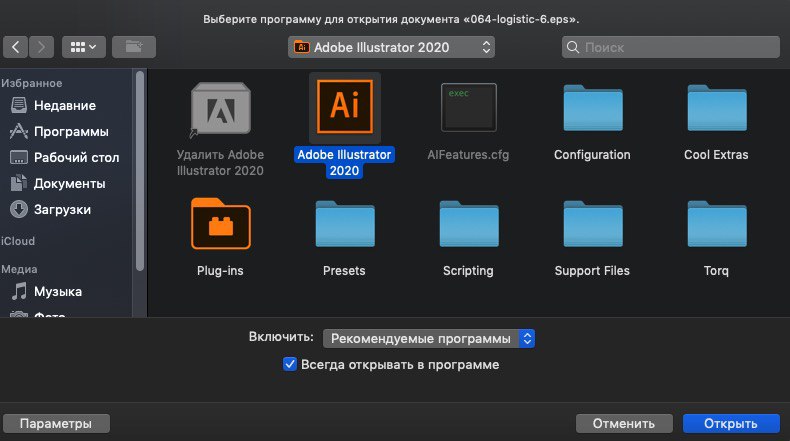The height and width of the screenshot is (441, 790).
Task: Open the Рекомендуемые программы dropdown
Action: click(x=429, y=339)
